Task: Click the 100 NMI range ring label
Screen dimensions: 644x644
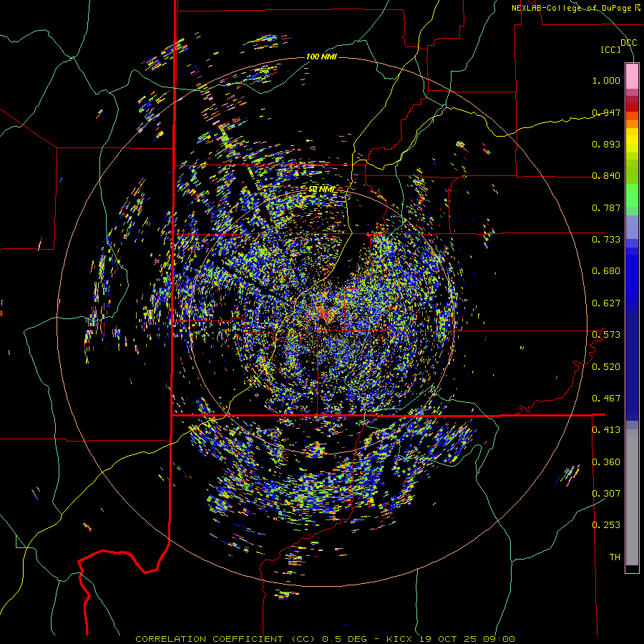Action: click(x=321, y=57)
